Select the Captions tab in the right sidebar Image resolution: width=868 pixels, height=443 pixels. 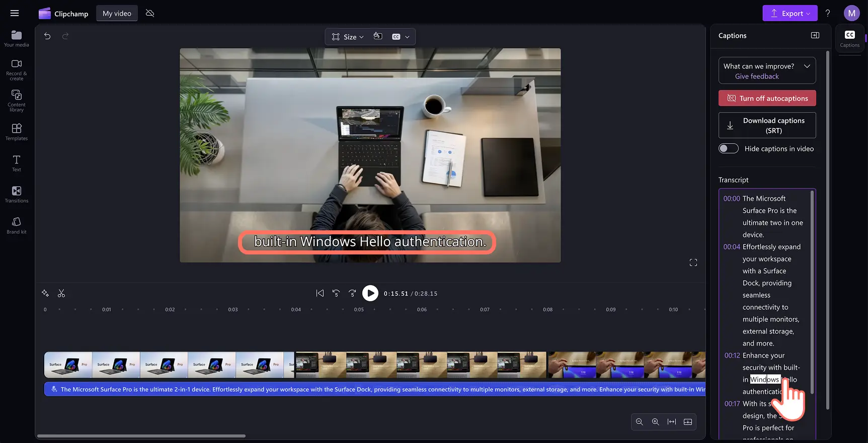pyautogui.click(x=850, y=38)
